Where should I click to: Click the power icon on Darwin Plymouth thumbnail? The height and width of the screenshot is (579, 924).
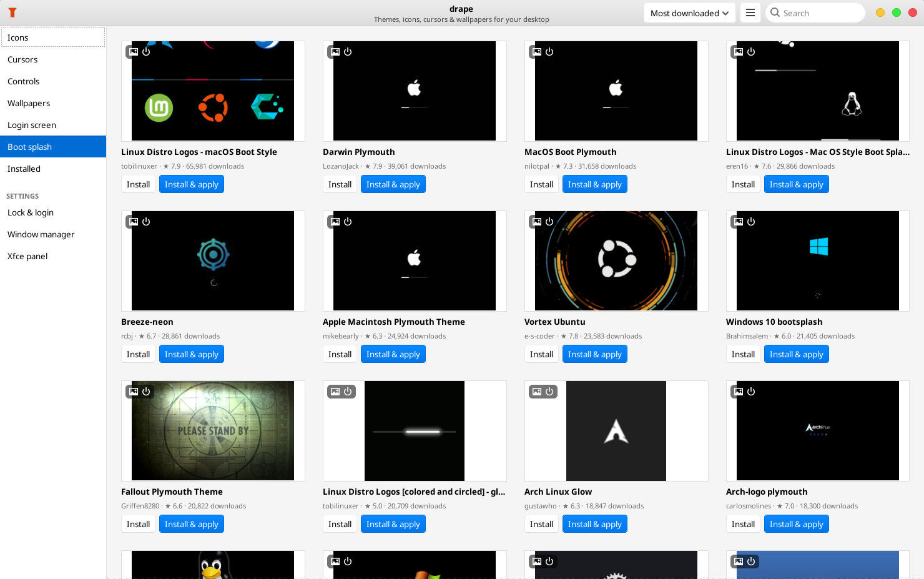pyautogui.click(x=348, y=52)
